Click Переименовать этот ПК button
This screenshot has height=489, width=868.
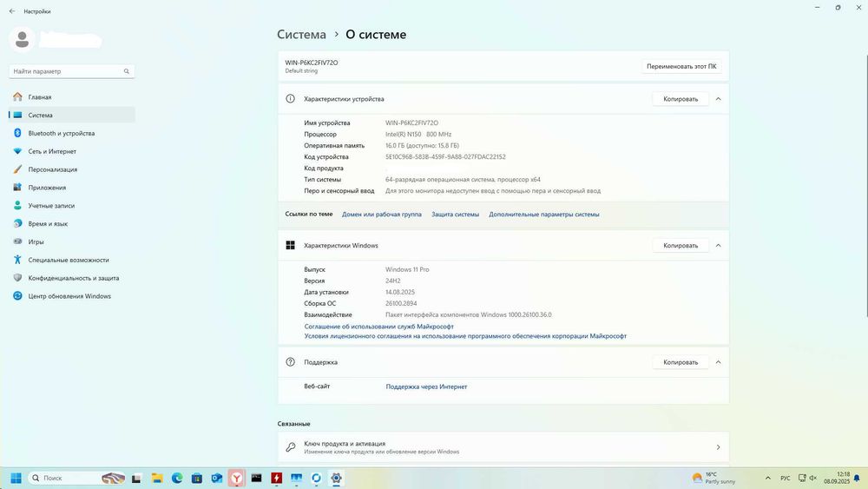(681, 67)
